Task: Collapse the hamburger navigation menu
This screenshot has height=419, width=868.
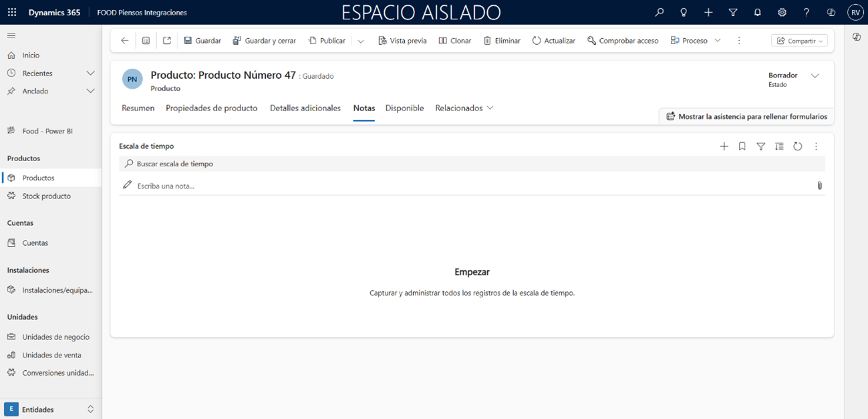Action: point(11,35)
